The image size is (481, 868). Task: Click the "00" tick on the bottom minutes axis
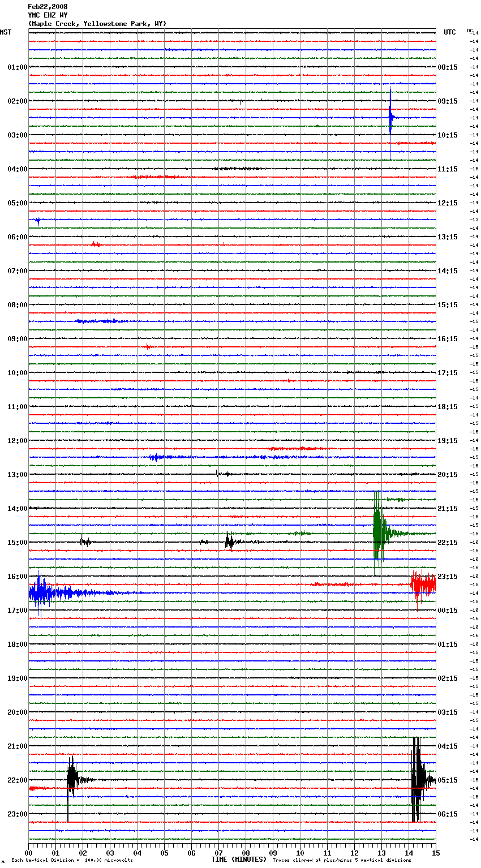point(29,853)
